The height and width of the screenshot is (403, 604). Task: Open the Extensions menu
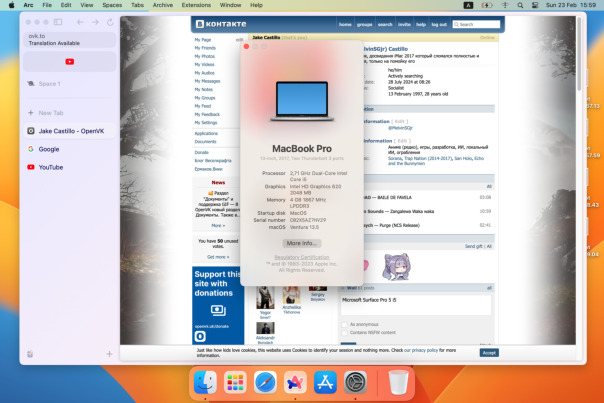pos(202,5)
